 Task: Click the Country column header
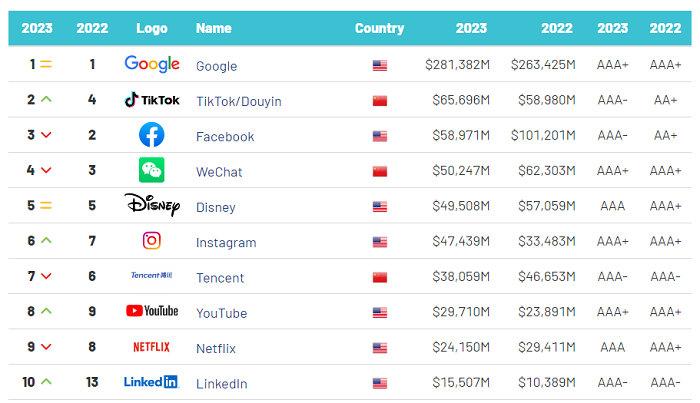tap(379, 28)
